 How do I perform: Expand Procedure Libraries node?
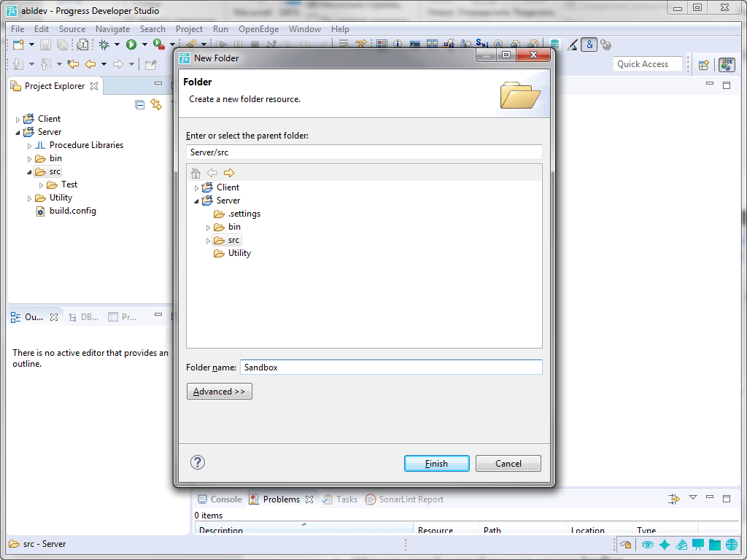[29, 146]
